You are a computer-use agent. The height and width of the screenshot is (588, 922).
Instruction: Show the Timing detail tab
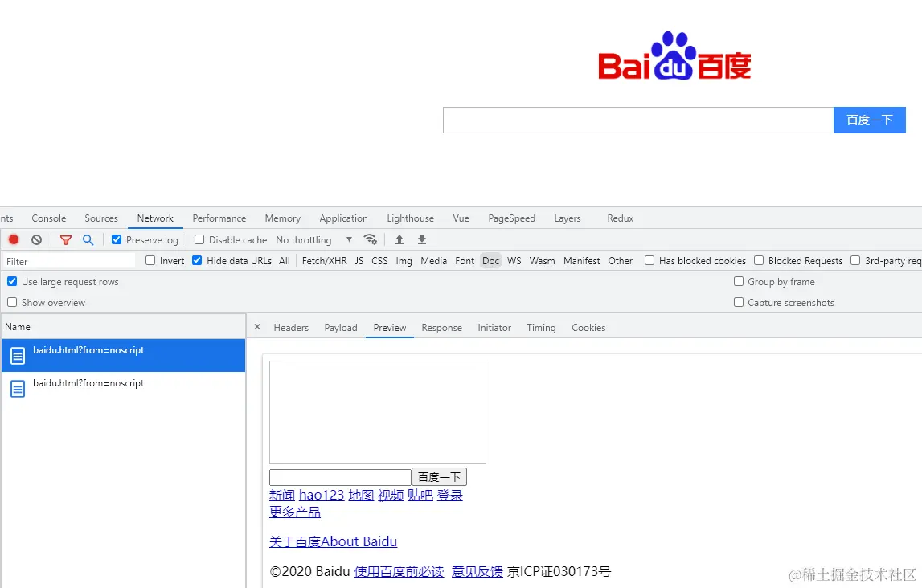pos(541,327)
